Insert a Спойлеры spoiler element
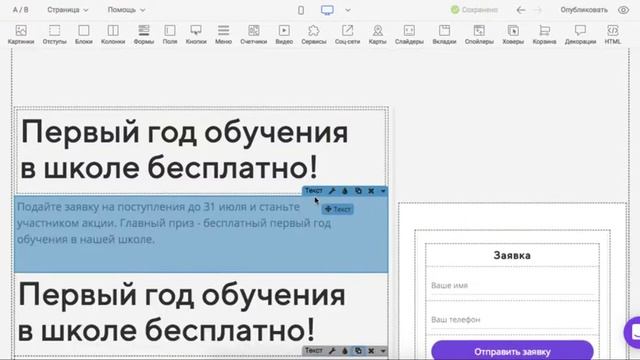 coord(479,35)
